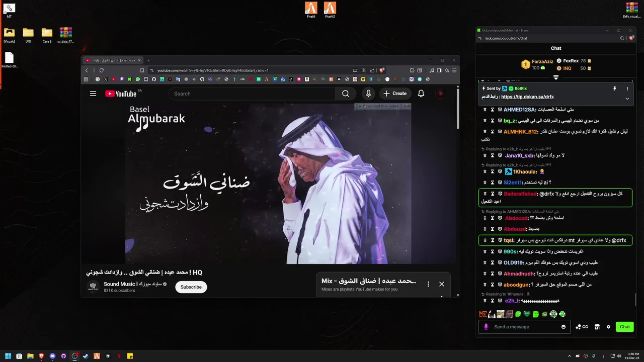Show hidden system tray icons

click(570, 356)
